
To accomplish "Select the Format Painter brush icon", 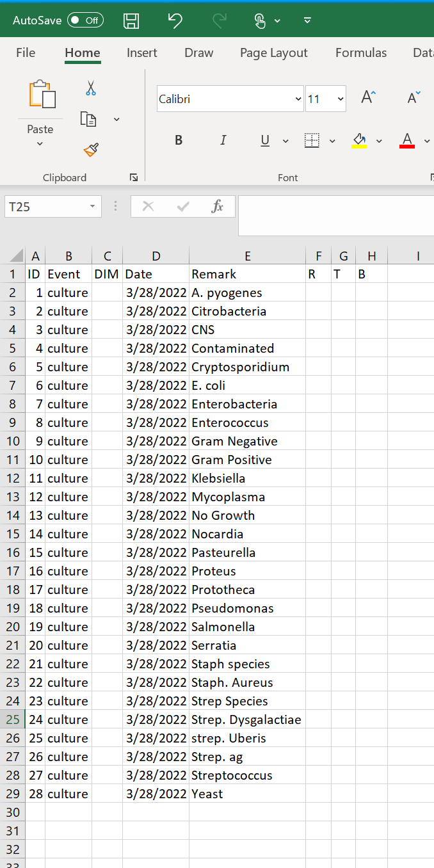I will click(x=91, y=150).
